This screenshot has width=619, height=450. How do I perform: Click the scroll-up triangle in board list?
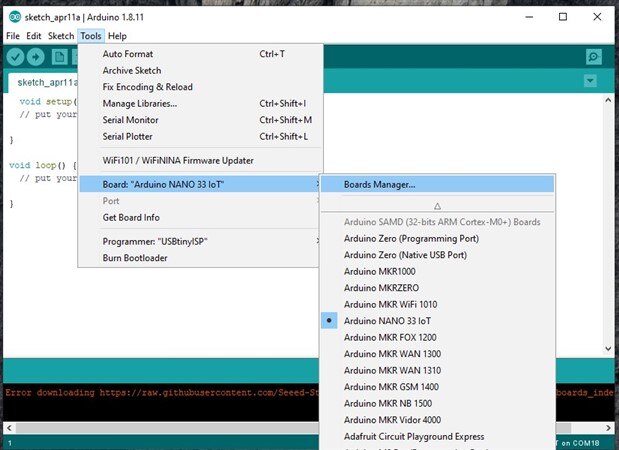click(x=437, y=206)
